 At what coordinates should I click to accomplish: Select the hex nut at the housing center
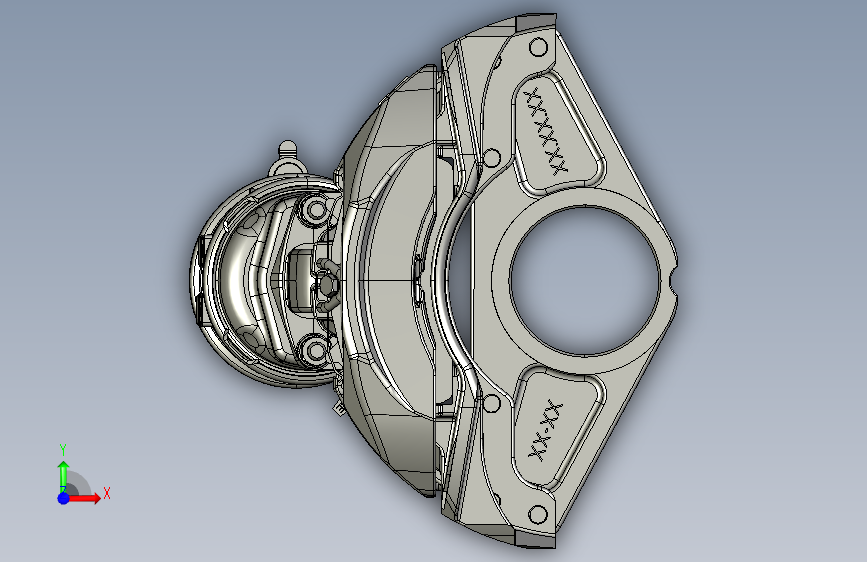coord(327,283)
